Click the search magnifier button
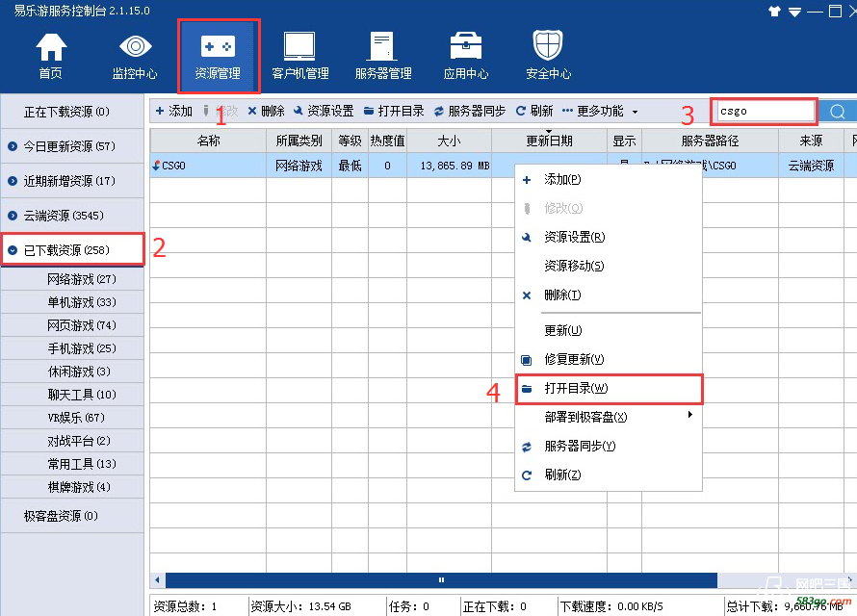 (x=838, y=112)
